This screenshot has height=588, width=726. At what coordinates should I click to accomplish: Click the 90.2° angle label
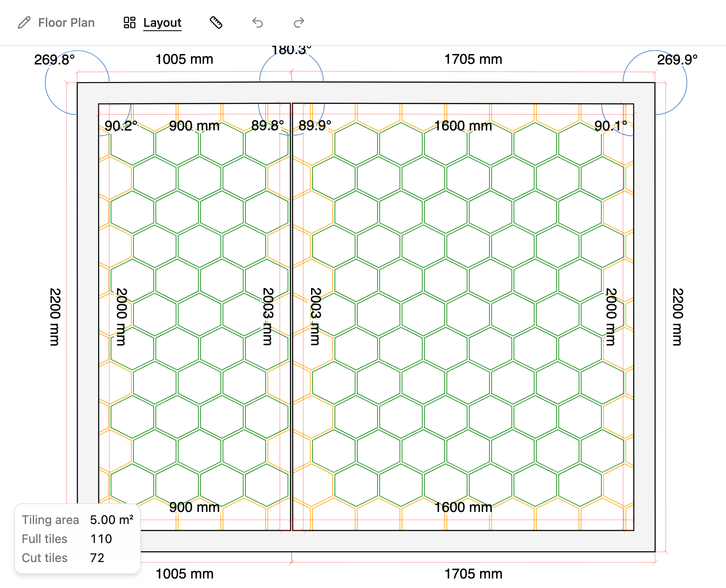point(121,126)
